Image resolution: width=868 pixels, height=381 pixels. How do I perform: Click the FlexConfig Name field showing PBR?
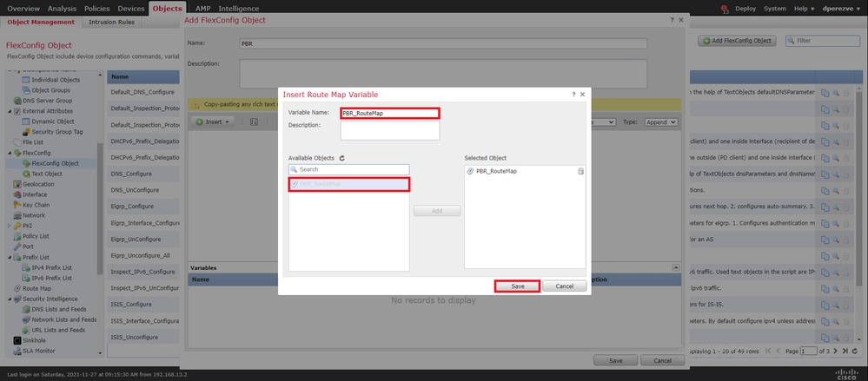coord(443,43)
